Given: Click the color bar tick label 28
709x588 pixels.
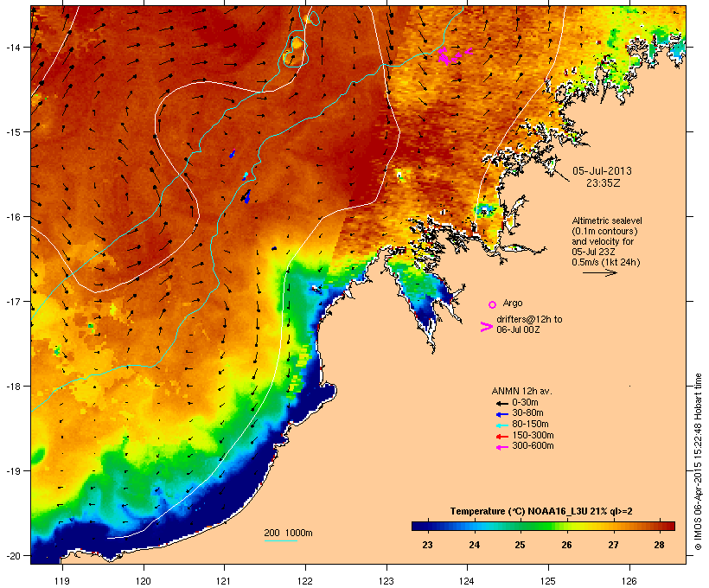Looking at the screenshot, I should 659,545.
